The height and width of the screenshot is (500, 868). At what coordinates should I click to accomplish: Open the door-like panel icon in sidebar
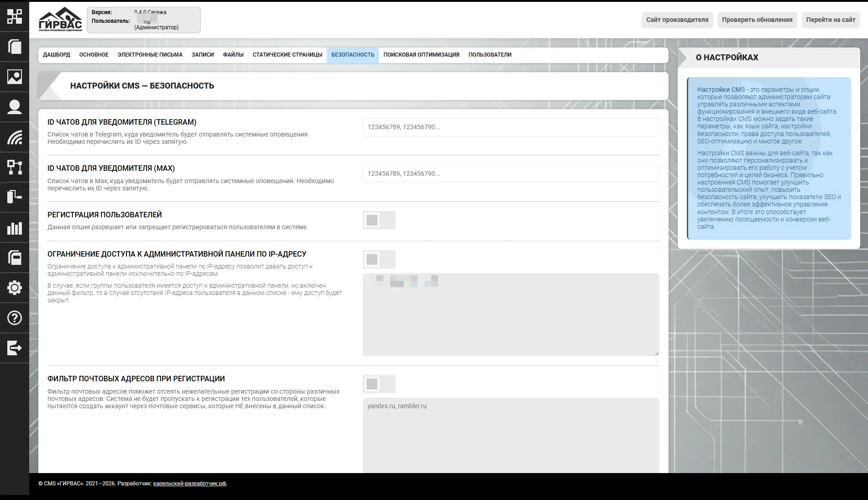coord(15,197)
